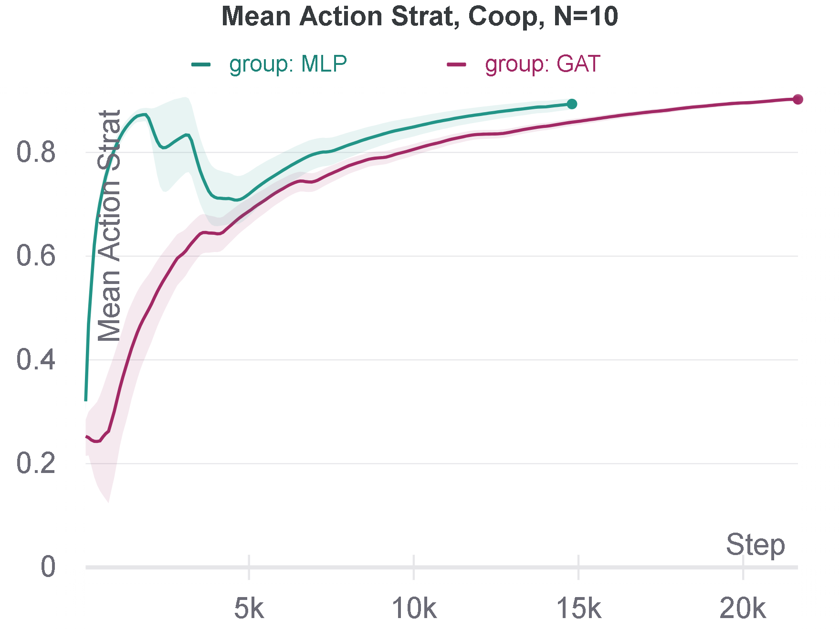Click the GAT line's end point marker
The width and height of the screenshot is (840, 630).
click(798, 99)
